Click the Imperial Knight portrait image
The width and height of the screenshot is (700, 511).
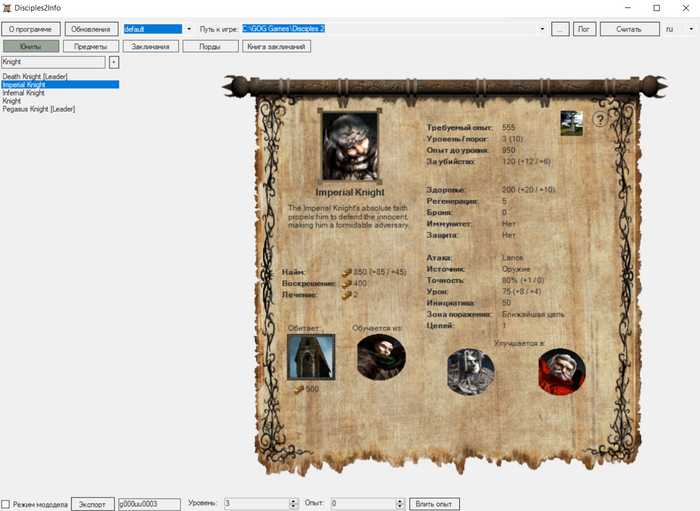point(350,146)
